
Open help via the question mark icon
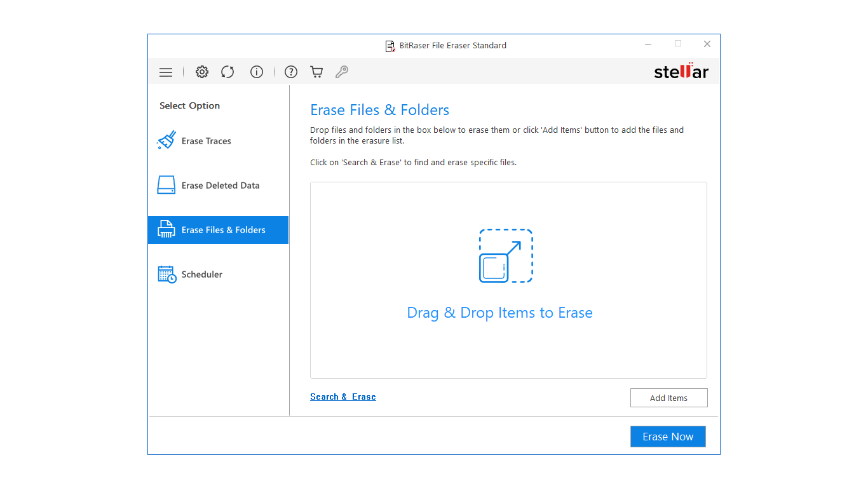[x=291, y=72]
